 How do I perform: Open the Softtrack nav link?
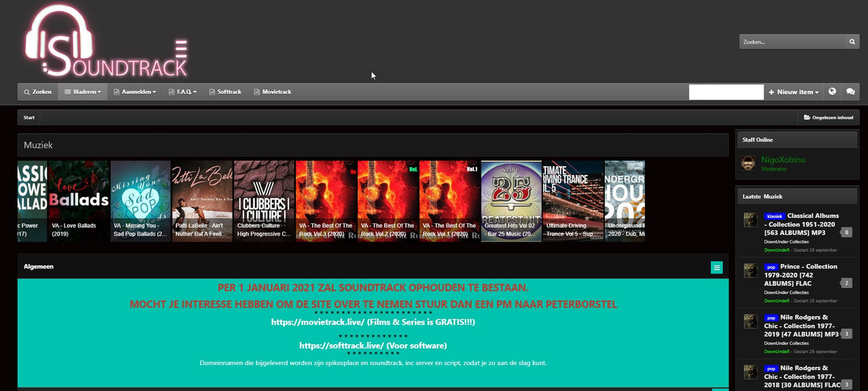tap(225, 92)
